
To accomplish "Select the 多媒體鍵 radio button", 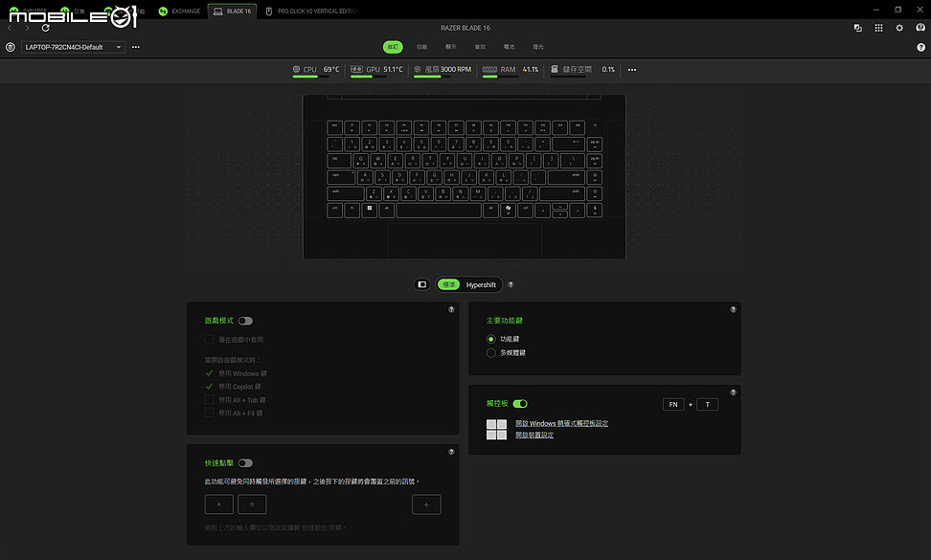I will click(x=491, y=353).
